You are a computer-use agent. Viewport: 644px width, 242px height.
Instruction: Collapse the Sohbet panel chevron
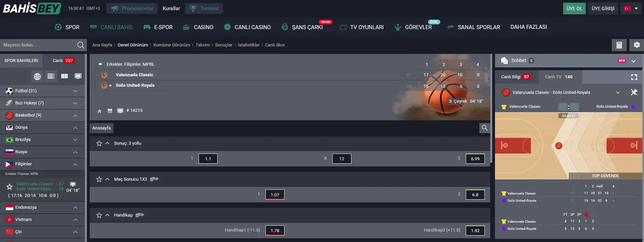(x=633, y=61)
